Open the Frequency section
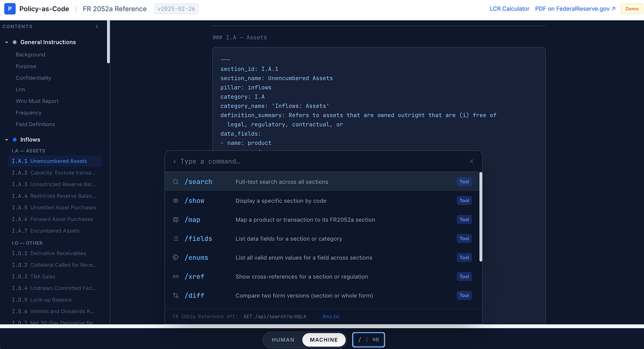 click(x=29, y=112)
